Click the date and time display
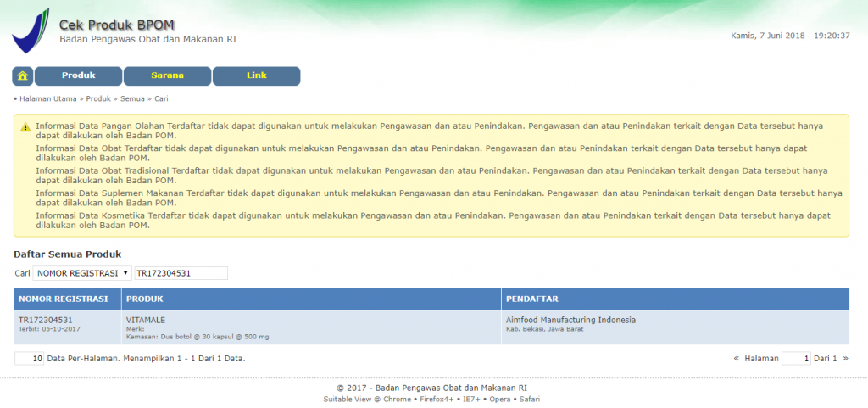The height and width of the screenshot is (408, 868). click(790, 36)
